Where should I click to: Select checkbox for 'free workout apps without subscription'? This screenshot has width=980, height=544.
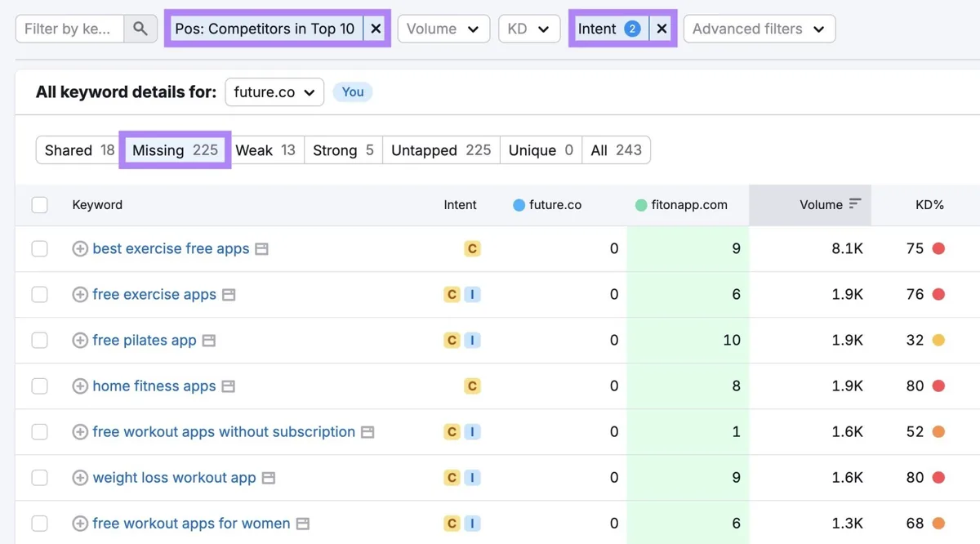(x=39, y=432)
